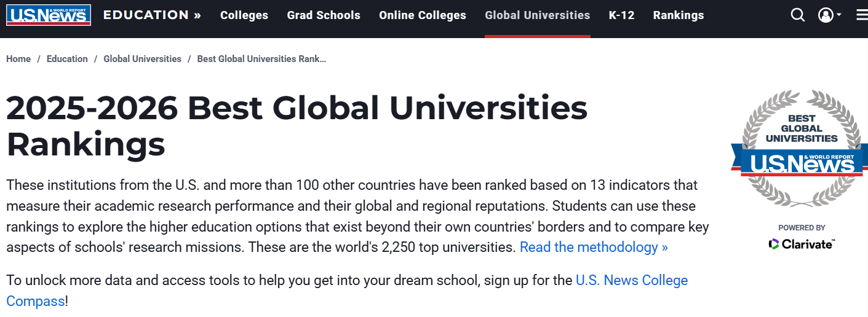Open the Rankings nav item
Image resolution: width=868 pixels, height=317 pixels.
click(x=679, y=15)
